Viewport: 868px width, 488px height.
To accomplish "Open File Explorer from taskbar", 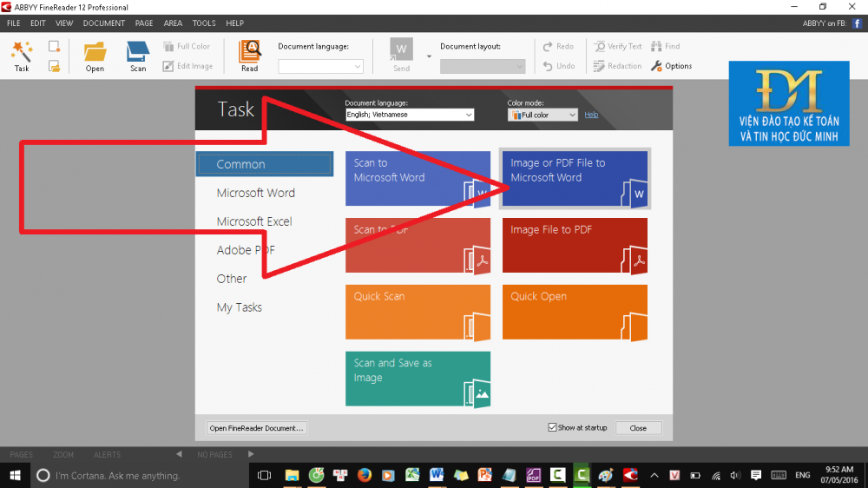I will pyautogui.click(x=292, y=475).
